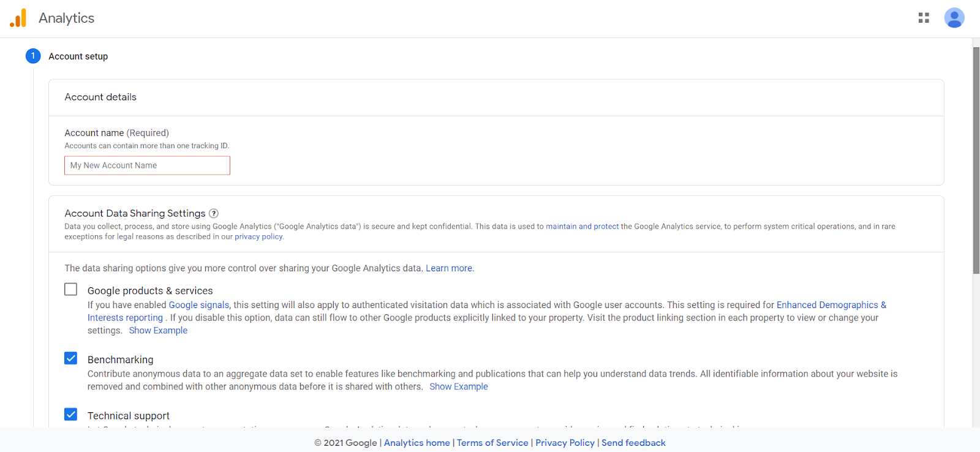Click the step 1 Account setup circle
The height and width of the screenshot is (452, 980).
pos(33,56)
